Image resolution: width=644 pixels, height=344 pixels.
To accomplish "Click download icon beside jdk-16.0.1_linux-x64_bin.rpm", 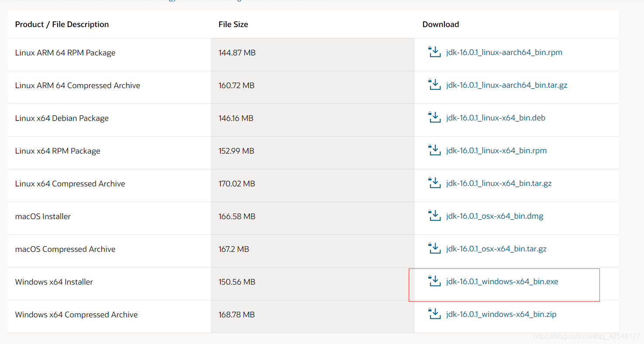I will pos(434,150).
